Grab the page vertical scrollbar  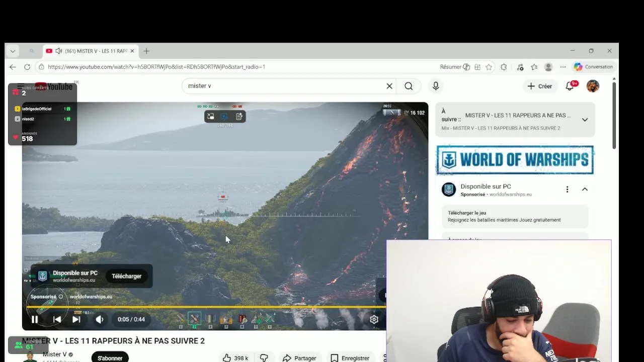(614, 115)
